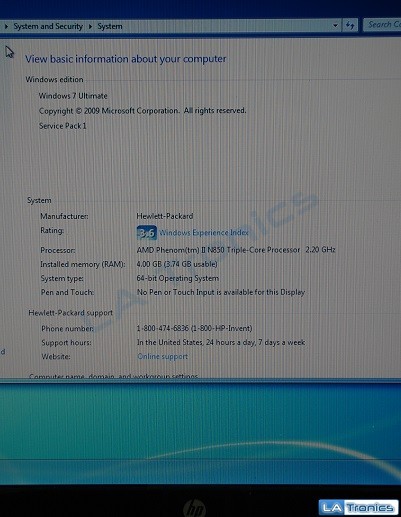Viewport: 401px width, 517px height.
Task: Click the "64-bit Operating System" system type value
Action: (178, 278)
